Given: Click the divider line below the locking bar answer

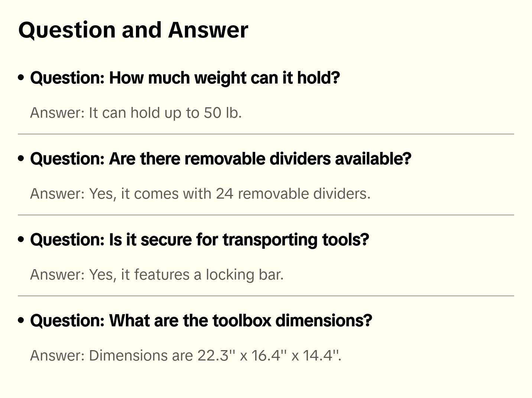Looking at the screenshot, I should tap(266, 296).
